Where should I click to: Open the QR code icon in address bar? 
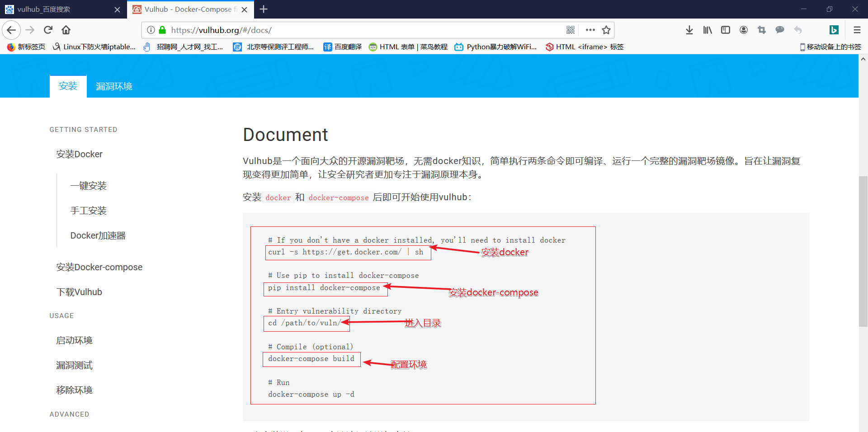pos(571,30)
